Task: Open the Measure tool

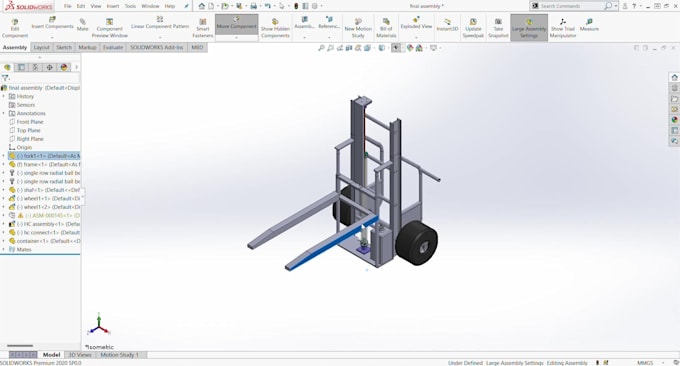Action: tap(589, 25)
